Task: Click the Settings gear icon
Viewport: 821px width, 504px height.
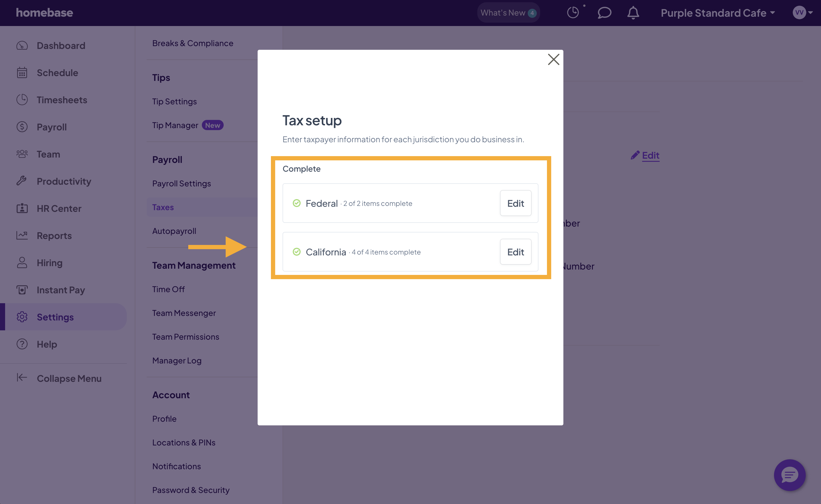Action: [22, 317]
